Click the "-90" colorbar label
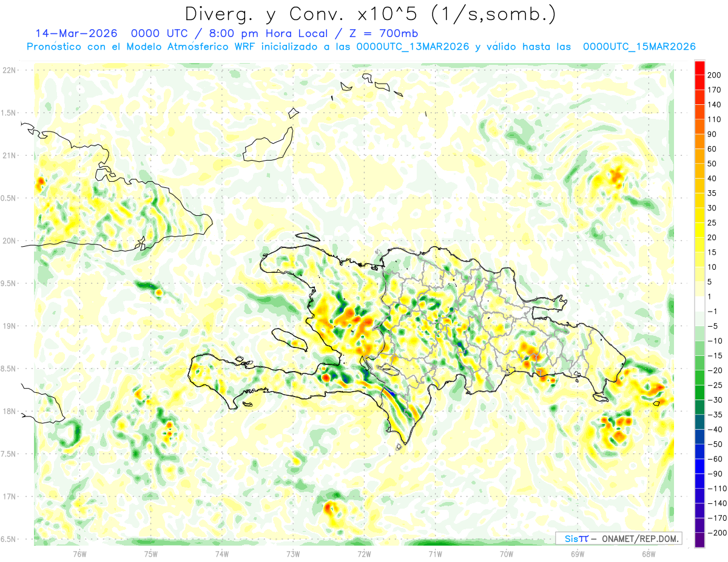The height and width of the screenshot is (562, 728). [715, 473]
